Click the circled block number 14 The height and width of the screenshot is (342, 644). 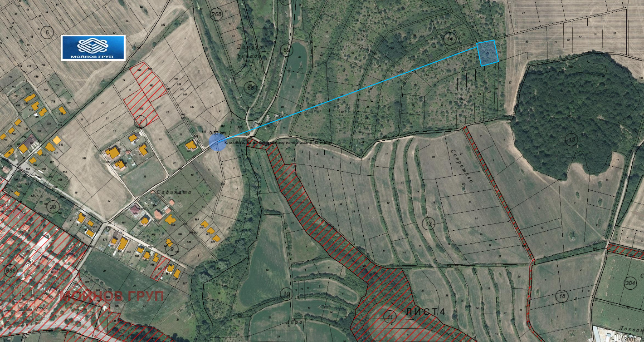[449, 38]
